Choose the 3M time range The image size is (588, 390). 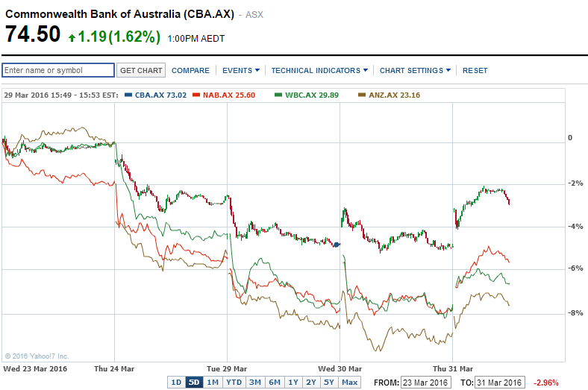coord(255,383)
